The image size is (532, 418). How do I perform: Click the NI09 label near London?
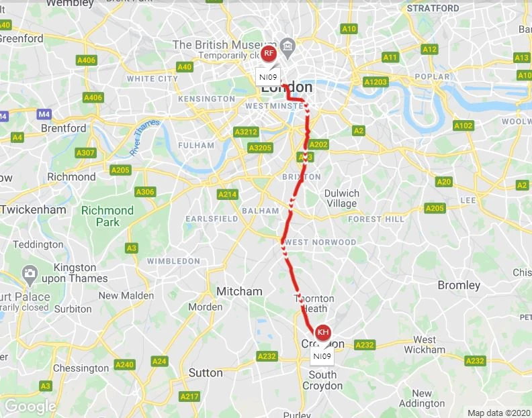tap(268, 77)
